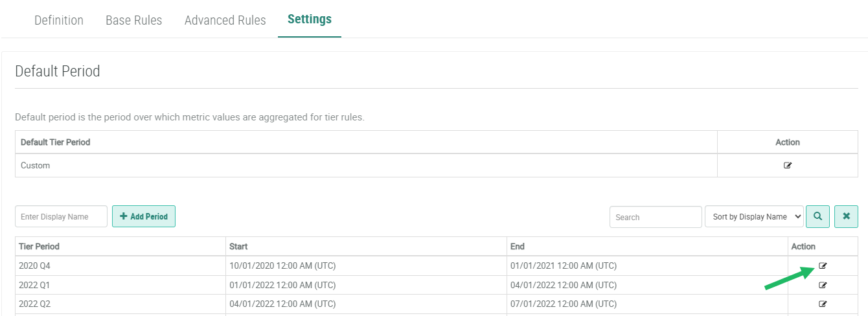
Task: Click the Tier Period column header
Action: pos(40,247)
